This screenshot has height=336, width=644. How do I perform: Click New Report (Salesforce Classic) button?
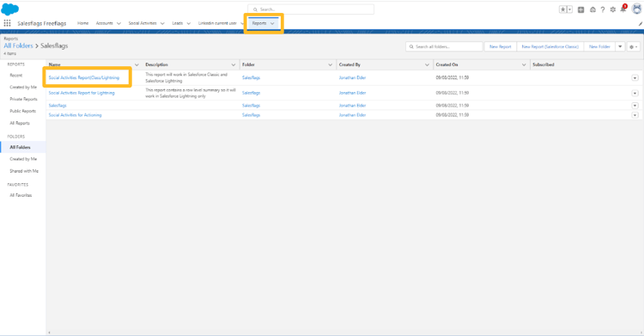[x=550, y=47]
